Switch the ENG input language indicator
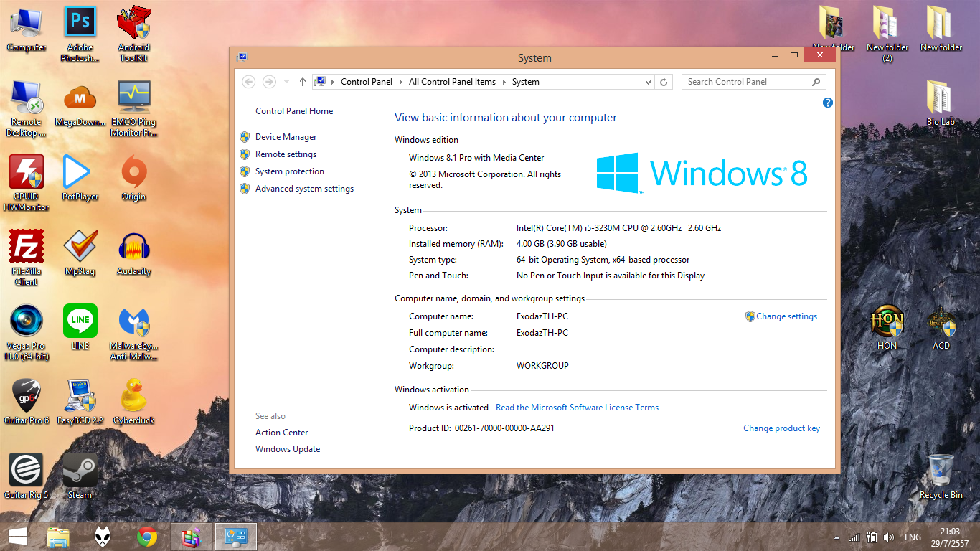 click(913, 537)
